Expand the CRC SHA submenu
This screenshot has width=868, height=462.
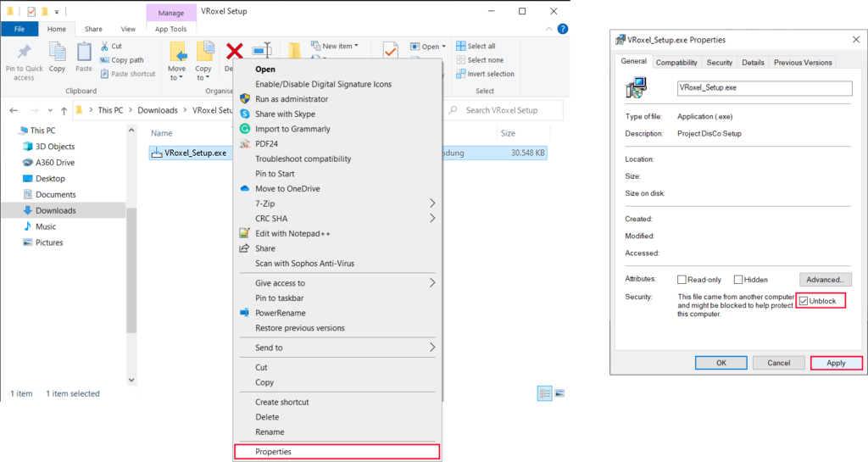tap(337, 219)
